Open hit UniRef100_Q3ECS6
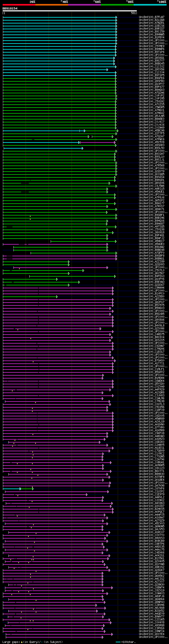 tap(152, 26)
